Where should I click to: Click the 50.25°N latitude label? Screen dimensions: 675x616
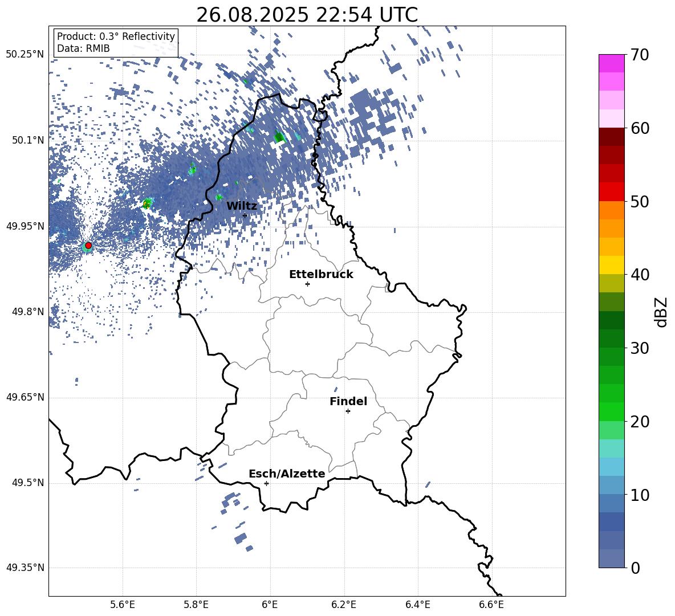tap(25, 55)
